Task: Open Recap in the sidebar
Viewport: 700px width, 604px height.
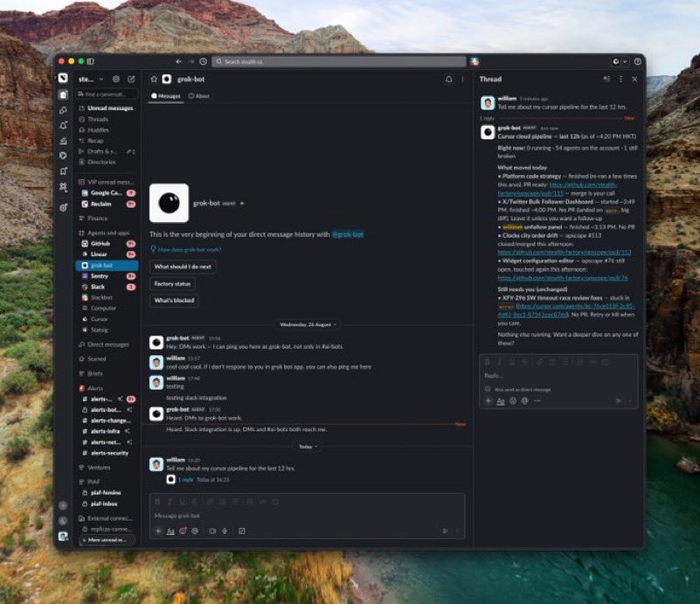Action: click(107, 141)
